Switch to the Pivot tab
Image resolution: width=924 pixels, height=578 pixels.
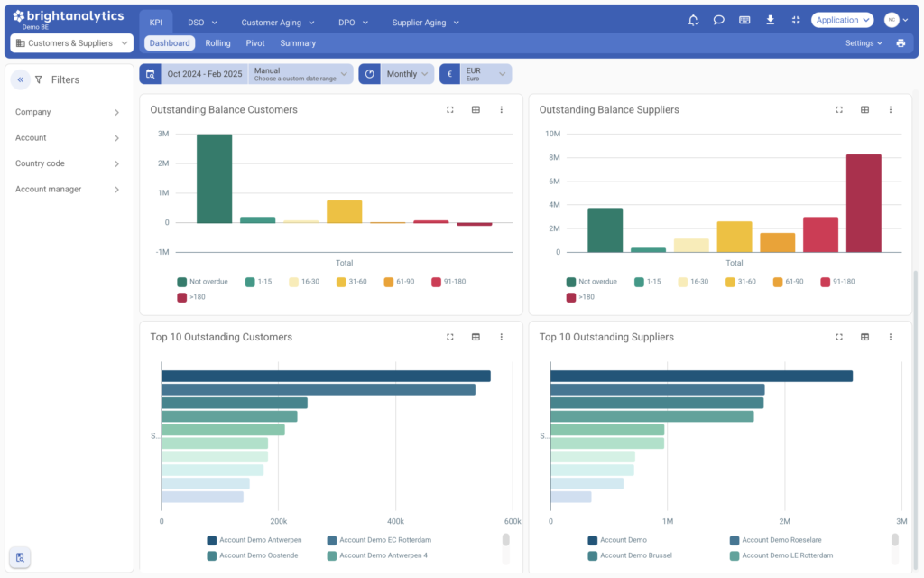(x=255, y=43)
